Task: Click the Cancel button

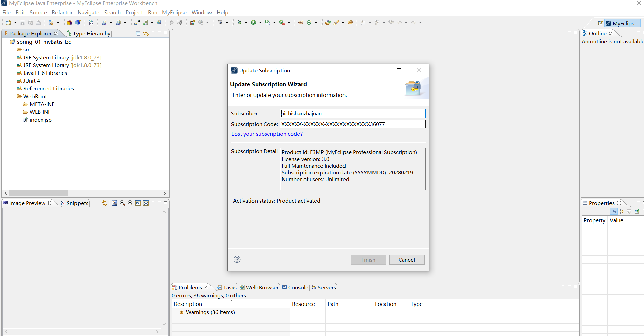Action: tap(407, 260)
